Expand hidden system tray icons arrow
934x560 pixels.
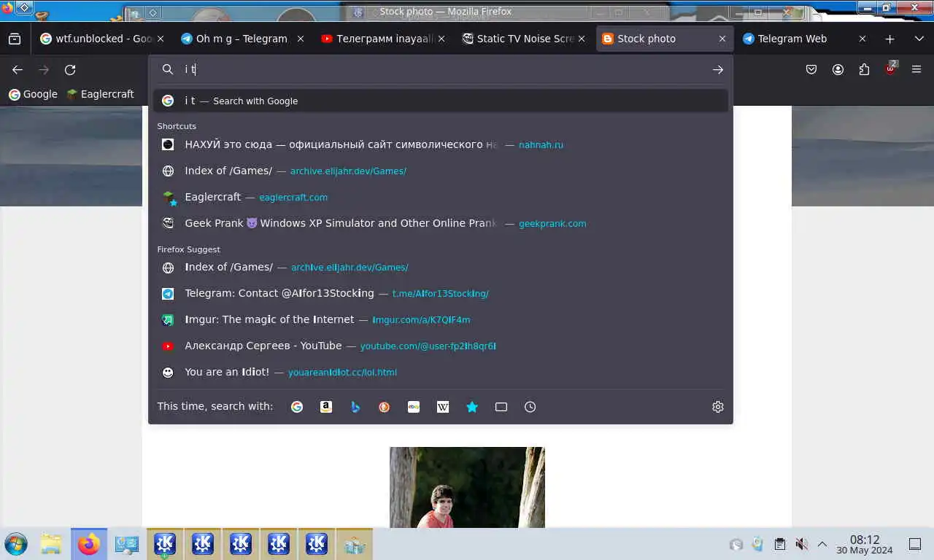click(x=822, y=544)
